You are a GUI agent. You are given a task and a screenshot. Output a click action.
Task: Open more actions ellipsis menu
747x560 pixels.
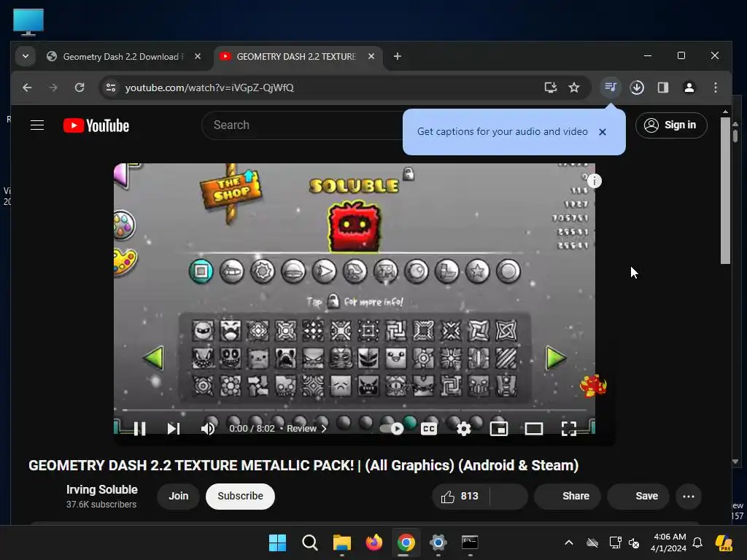coord(689,496)
